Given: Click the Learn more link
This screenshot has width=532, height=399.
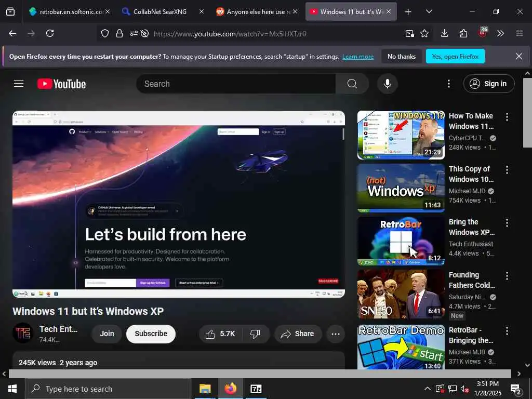Looking at the screenshot, I should point(357,57).
